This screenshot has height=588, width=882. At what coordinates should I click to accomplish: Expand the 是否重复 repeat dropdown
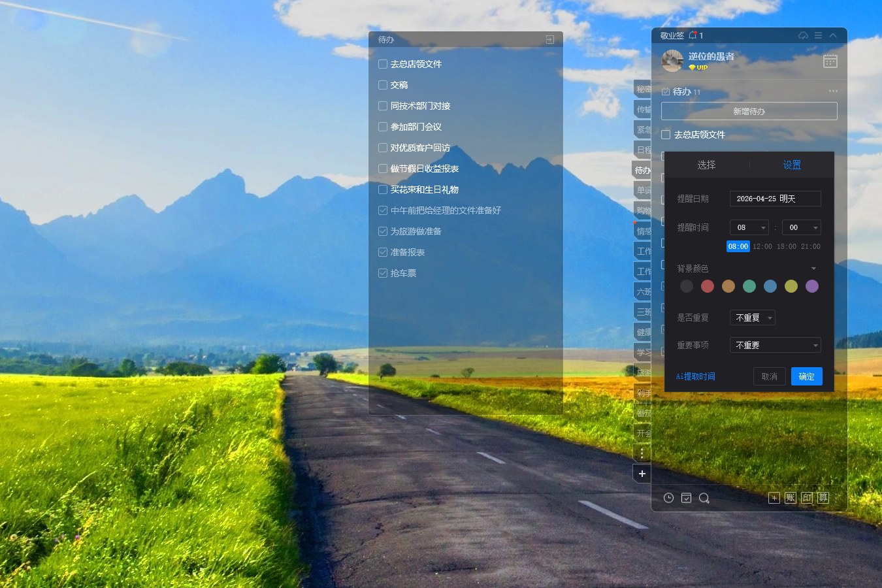[752, 318]
